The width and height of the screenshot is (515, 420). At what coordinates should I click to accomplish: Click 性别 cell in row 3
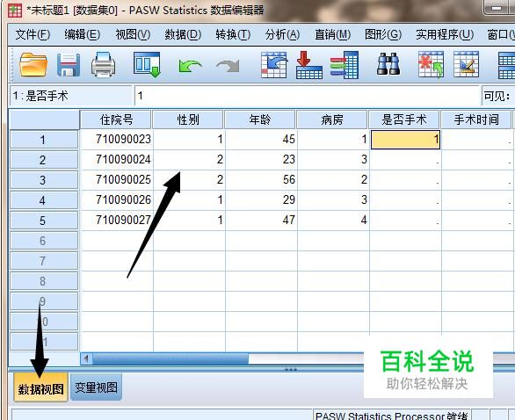tap(189, 179)
